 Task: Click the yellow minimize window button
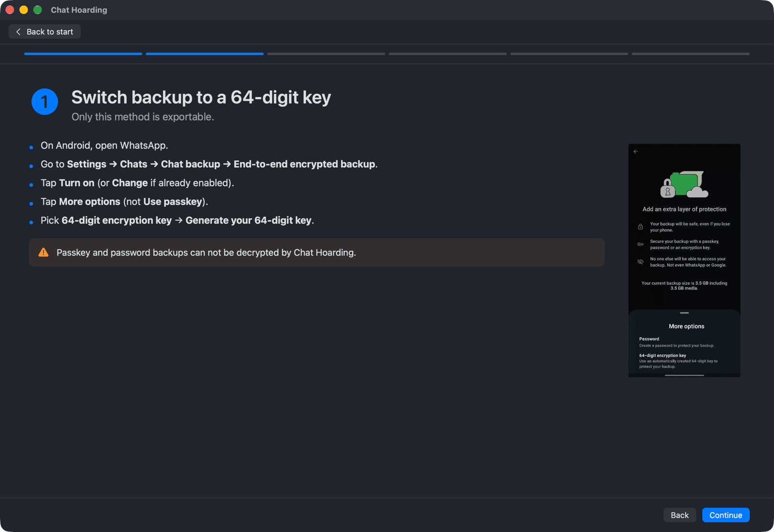click(23, 10)
